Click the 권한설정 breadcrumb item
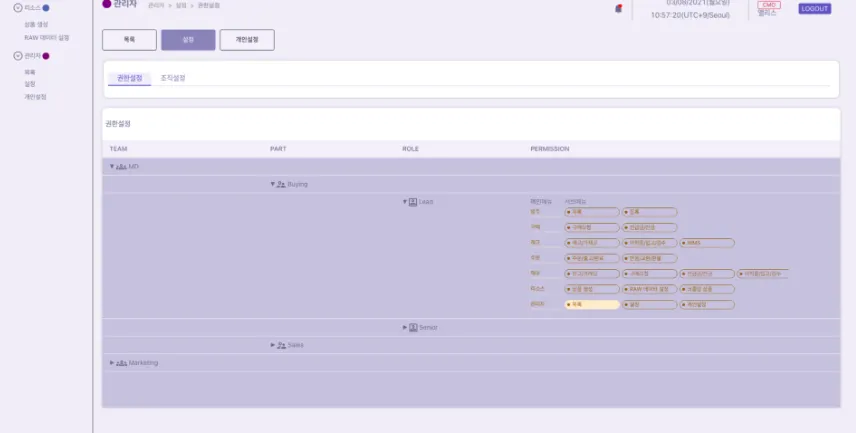 click(209, 5)
